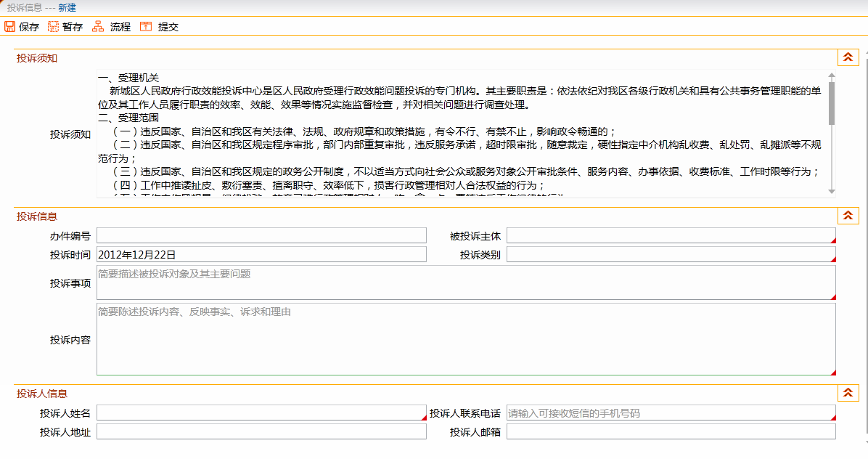Click the 办件编号 input field
Viewport: 868px width, 459px height.
tap(261, 235)
